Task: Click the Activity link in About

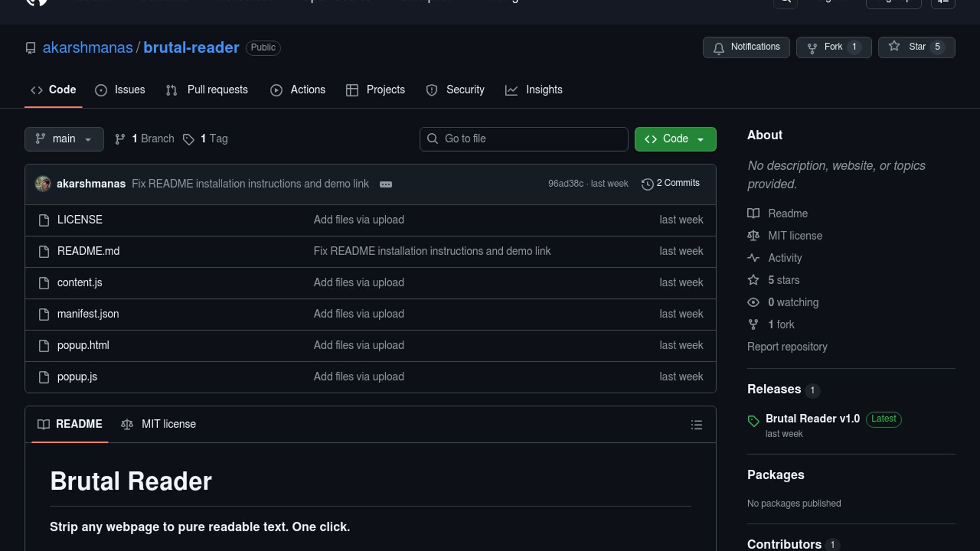Action: (x=785, y=258)
